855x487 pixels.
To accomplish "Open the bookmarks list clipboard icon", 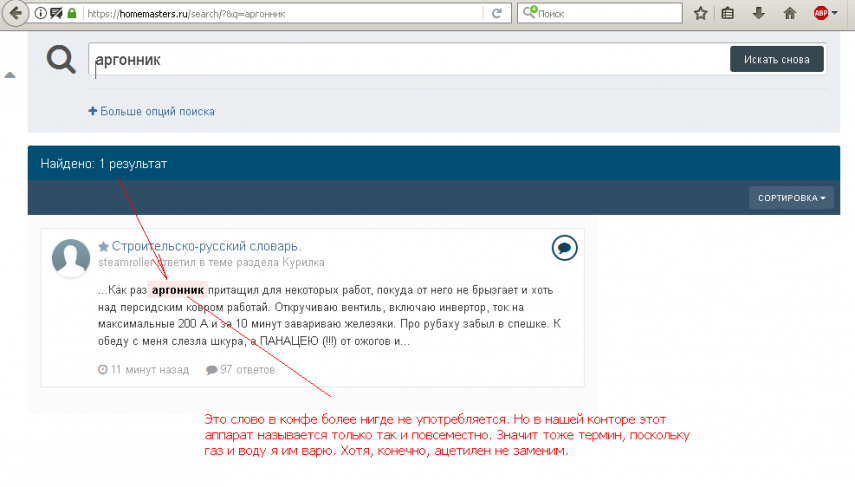I will point(729,14).
